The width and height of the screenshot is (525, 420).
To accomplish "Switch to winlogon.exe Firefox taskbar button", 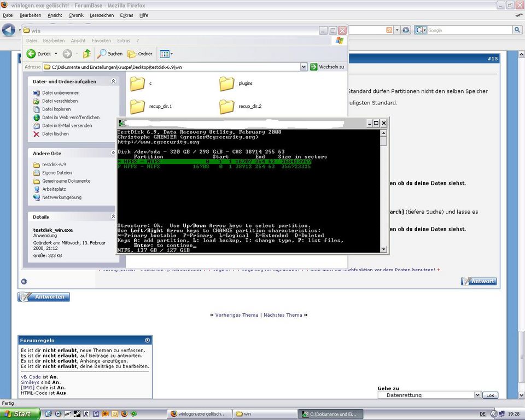I will [199, 414].
